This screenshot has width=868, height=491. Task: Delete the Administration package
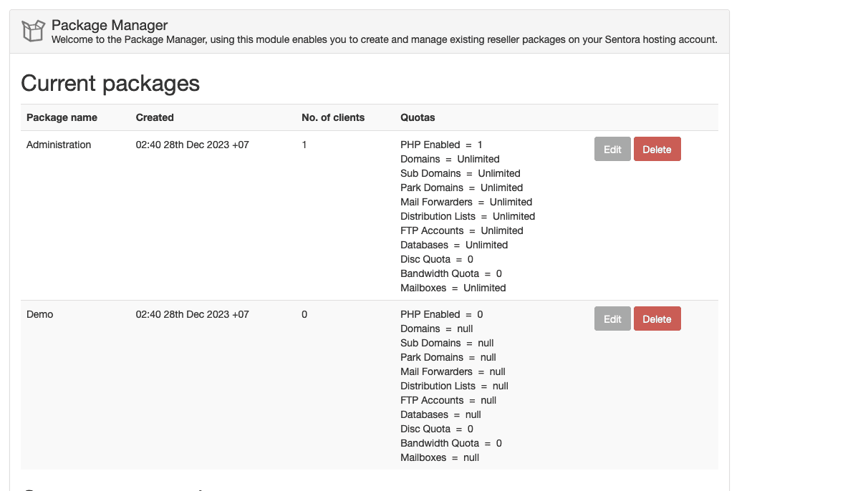click(x=657, y=150)
